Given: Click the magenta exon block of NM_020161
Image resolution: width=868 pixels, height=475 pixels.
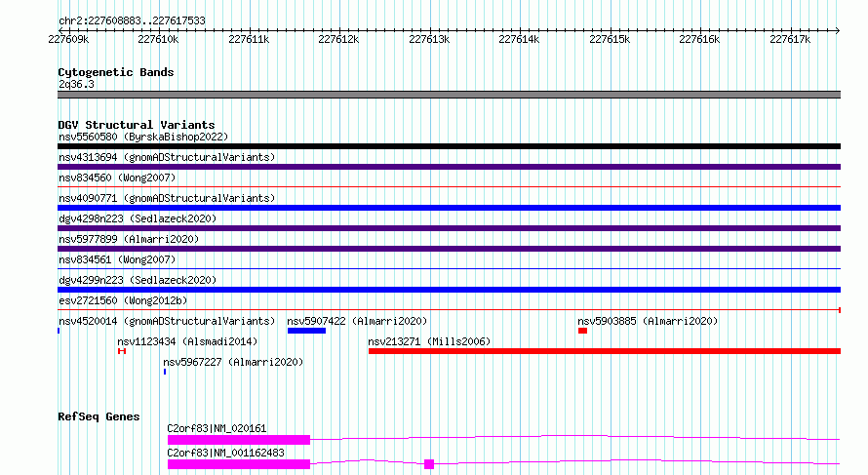Looking at the screenshot, I should coord(239,440).
